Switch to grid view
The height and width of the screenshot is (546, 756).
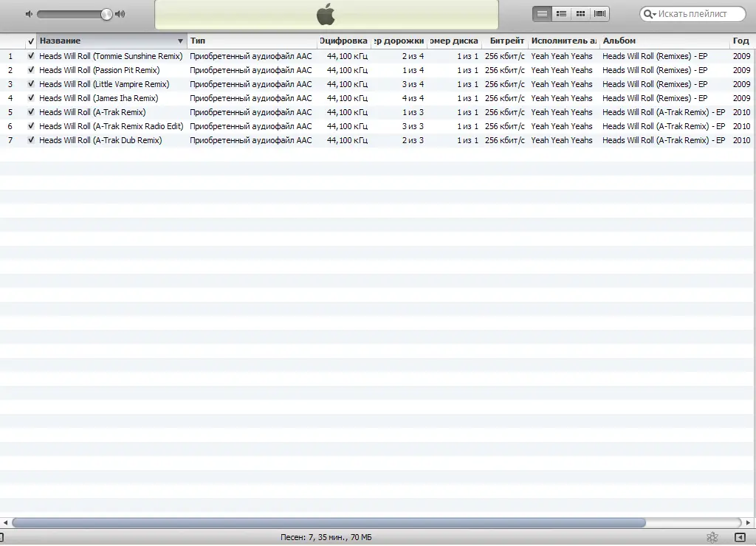point(581,13)
